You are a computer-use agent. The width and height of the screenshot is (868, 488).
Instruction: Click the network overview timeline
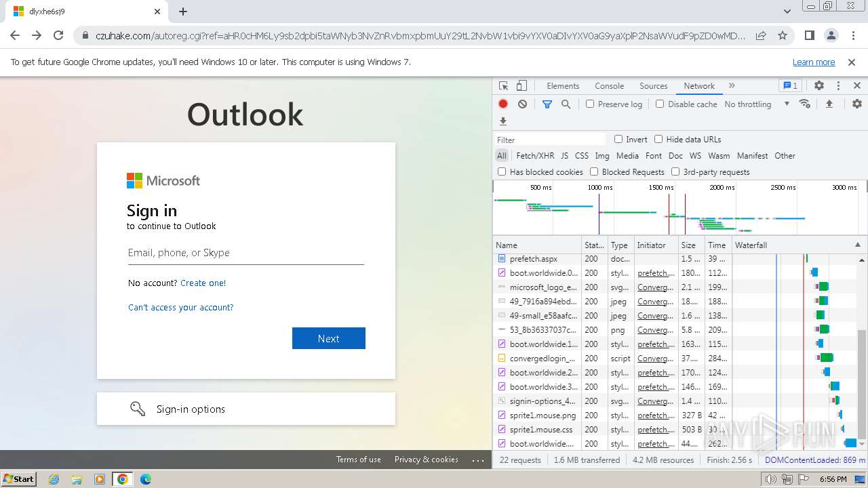click(x=679, y=207)
